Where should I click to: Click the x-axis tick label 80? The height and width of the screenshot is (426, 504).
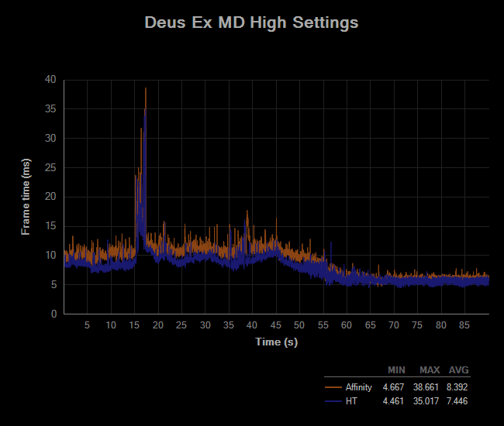441,325
